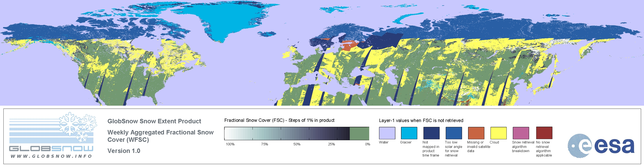Click 'Weekly Aggregated Fractional Snow Cover (WFSC)' text

click(x=161, y=136)
